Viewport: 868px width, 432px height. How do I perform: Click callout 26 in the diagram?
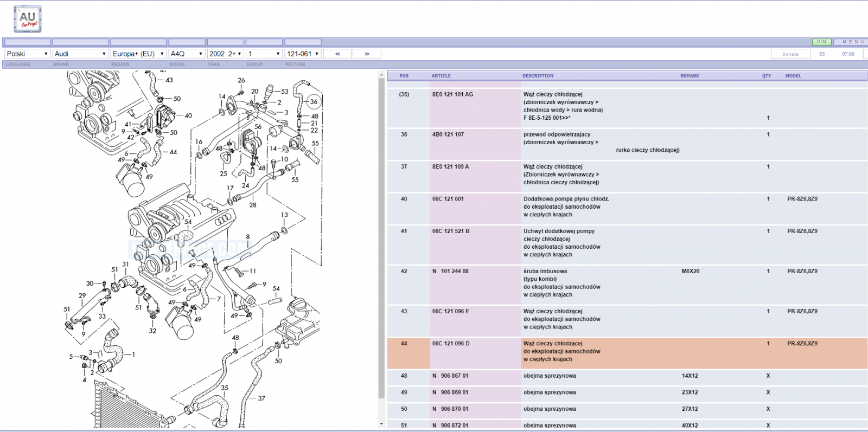click(241, 80)
